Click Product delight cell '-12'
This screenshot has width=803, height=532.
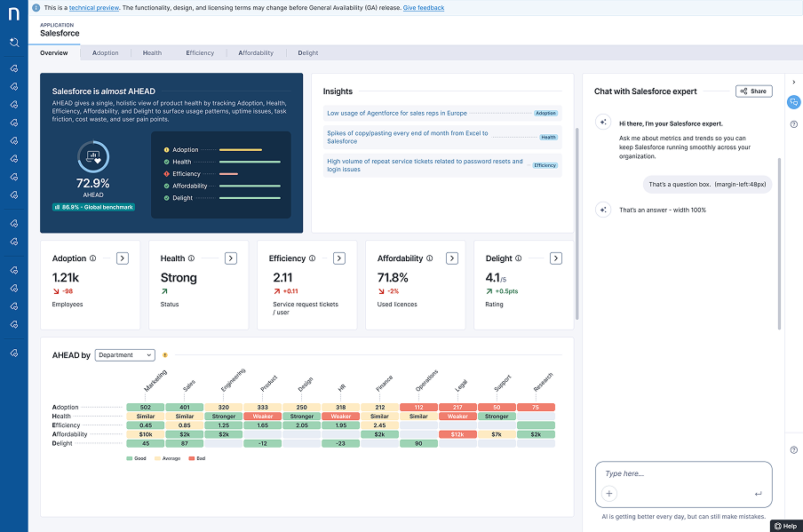point(263,443)
